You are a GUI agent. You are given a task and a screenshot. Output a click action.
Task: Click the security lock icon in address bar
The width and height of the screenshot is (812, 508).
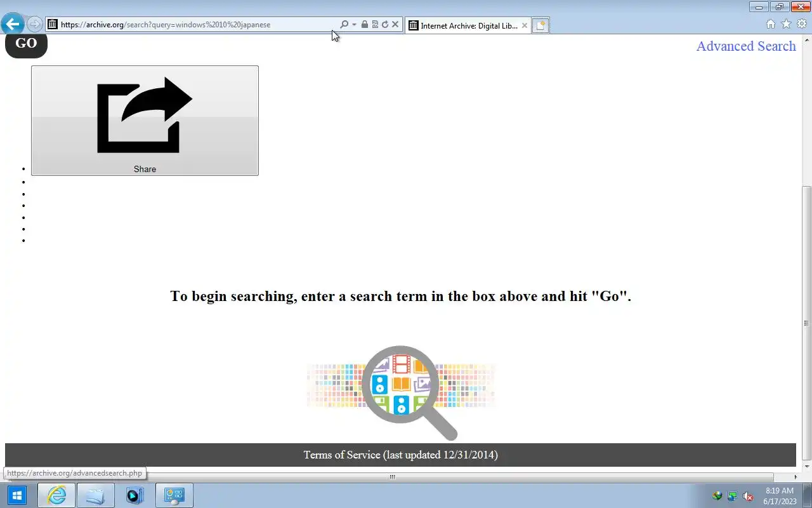pos(364,25)
